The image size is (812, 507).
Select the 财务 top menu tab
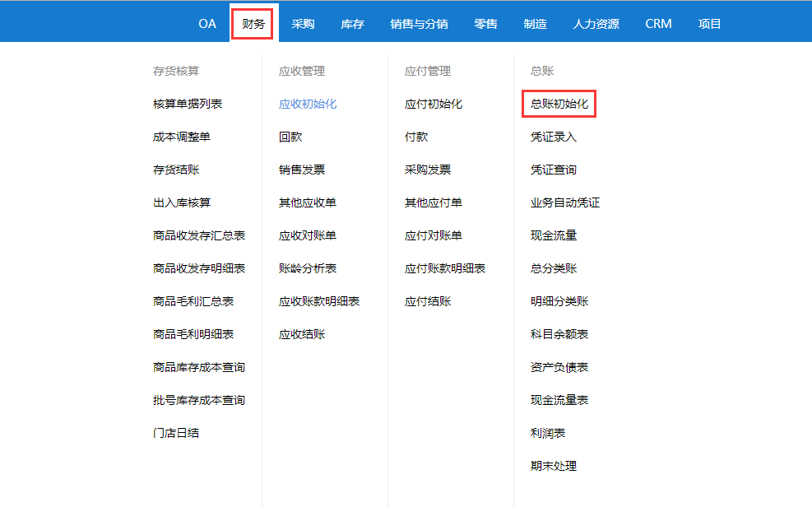click(253, 24)
